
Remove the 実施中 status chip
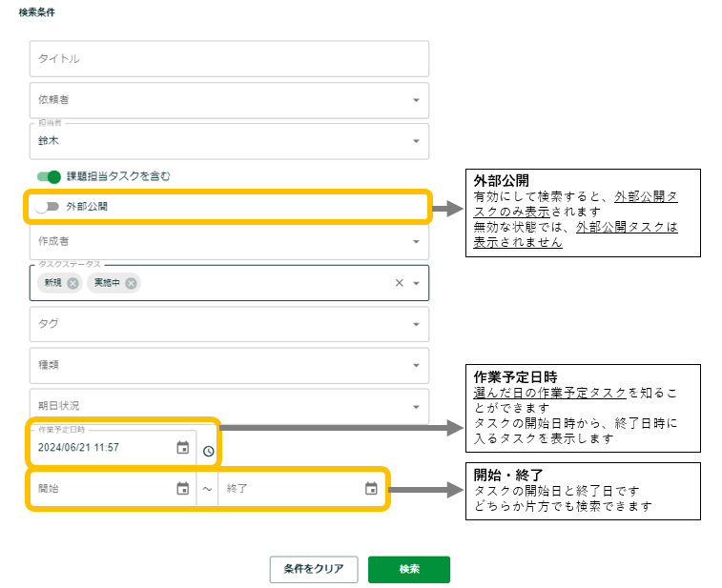[x=131, y=283]
